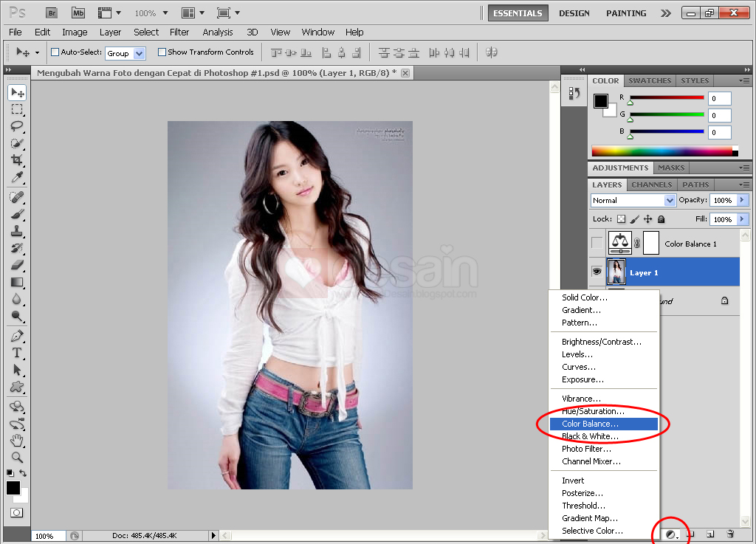756x544 pixels.
Task: Click the foreground color swatch in toolbox
Action: [x=13, y=488]
